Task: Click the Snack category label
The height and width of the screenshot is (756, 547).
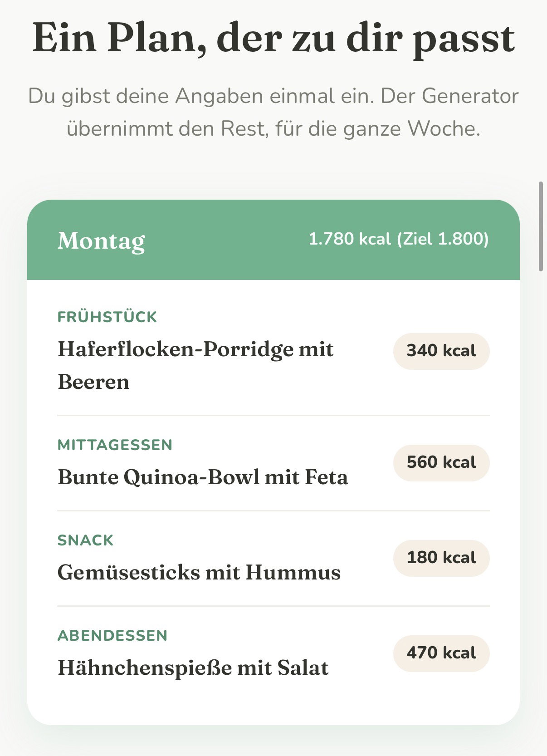Action: pyautogui.click(x=85, y=540)
